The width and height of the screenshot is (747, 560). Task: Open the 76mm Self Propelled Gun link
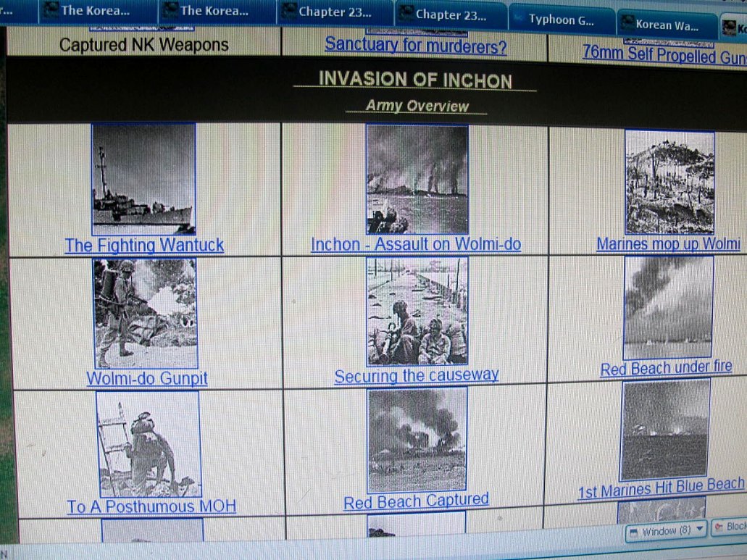[x=664, y=54]
